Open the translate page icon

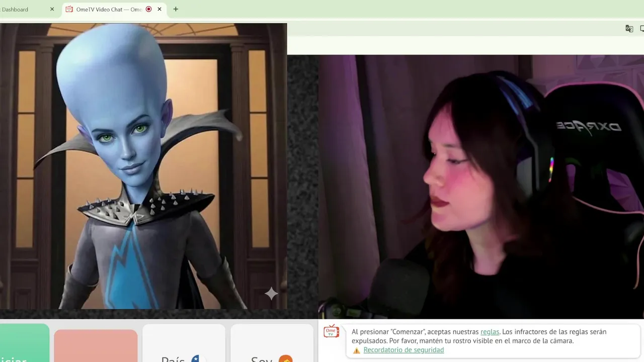pyautogui.click(x=629, y=29)
